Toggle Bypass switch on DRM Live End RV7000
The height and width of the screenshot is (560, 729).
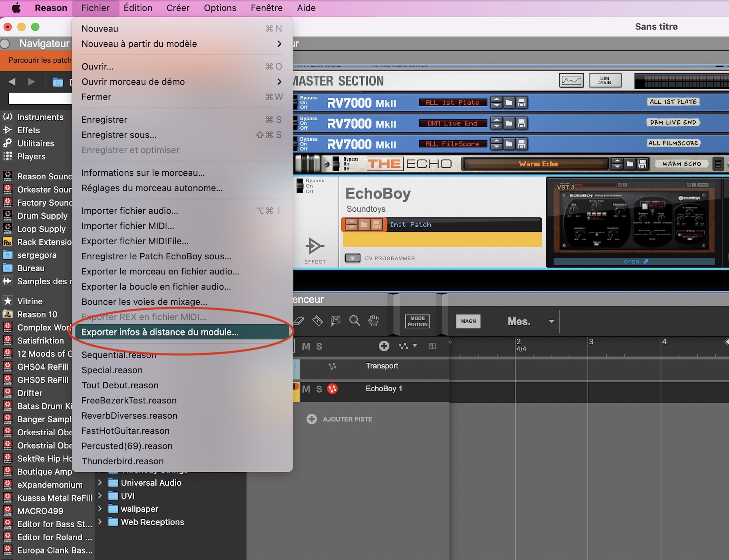coord(296,123)
